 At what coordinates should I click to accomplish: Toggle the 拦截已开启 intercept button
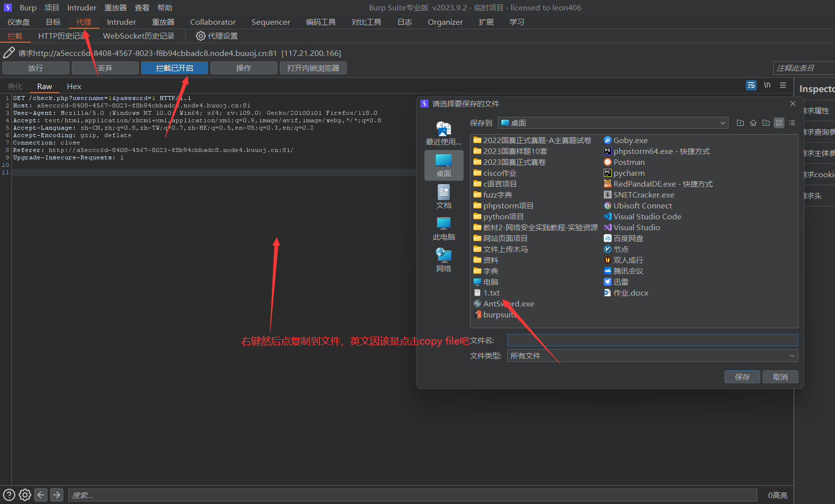[x=174, y=68]
